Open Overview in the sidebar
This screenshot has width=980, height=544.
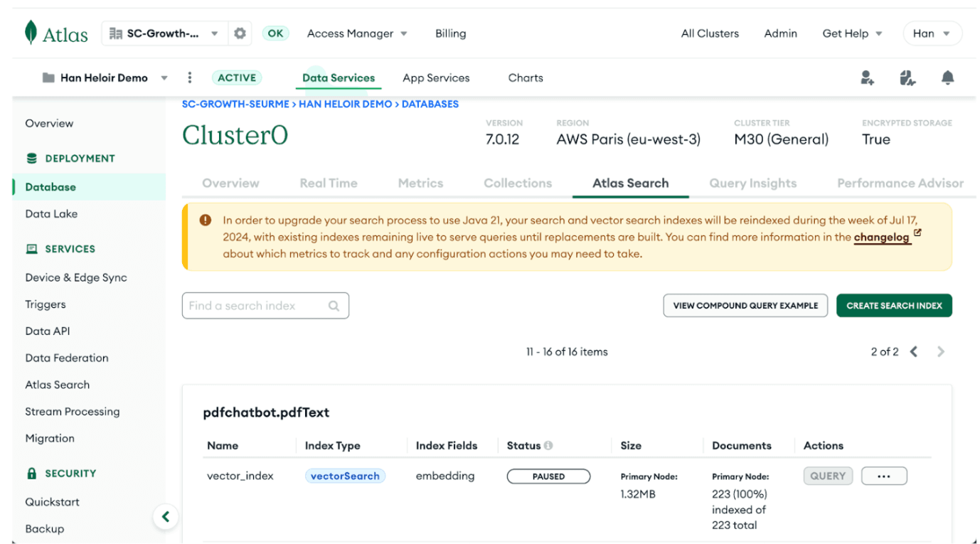pyautogui.click(x=49, y=123)
